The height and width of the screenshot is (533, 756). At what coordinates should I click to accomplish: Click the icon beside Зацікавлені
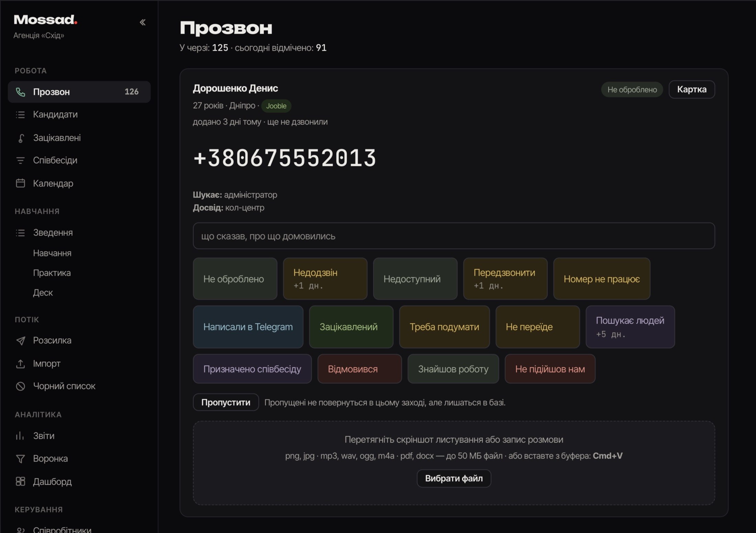[x=21, y=138]
